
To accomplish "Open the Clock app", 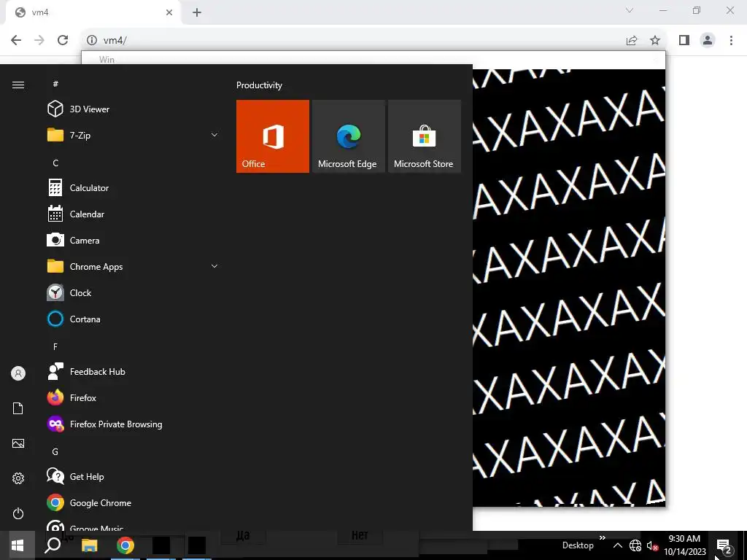I will click(x=133, y=292).
